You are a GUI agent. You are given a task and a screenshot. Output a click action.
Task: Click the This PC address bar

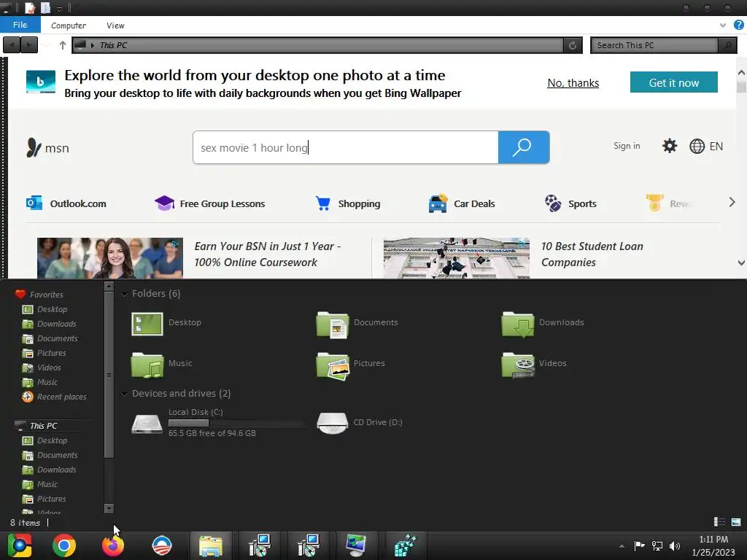pyautogui.click(x=317, y=45)
